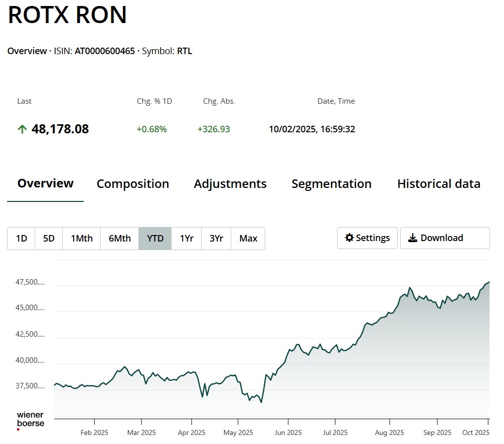
Task: Select the Max time range
Action: tap(248, 239)
